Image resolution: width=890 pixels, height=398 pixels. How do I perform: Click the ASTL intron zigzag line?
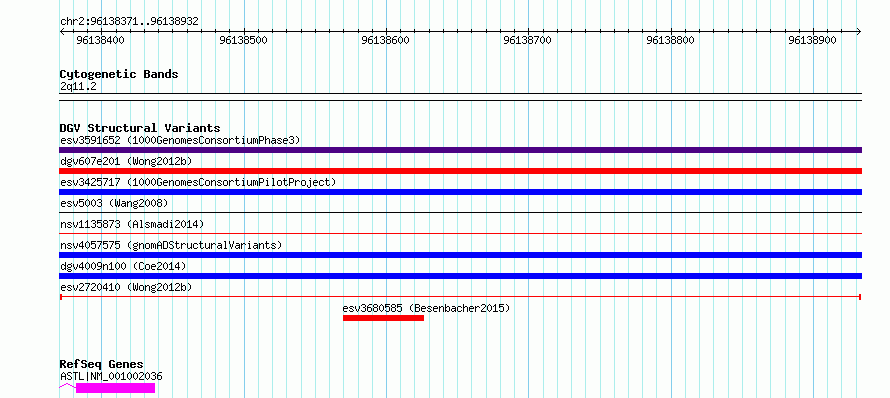tap(68, 386)
